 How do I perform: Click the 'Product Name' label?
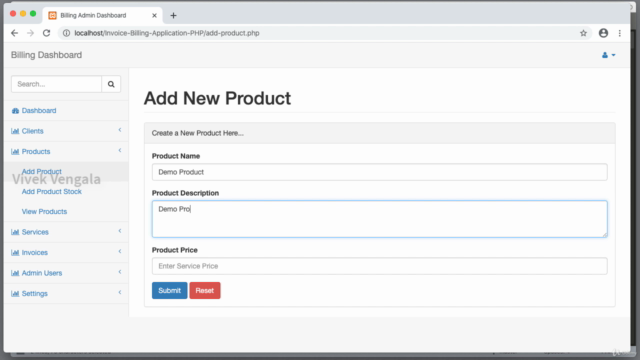(x=176, y=156)
